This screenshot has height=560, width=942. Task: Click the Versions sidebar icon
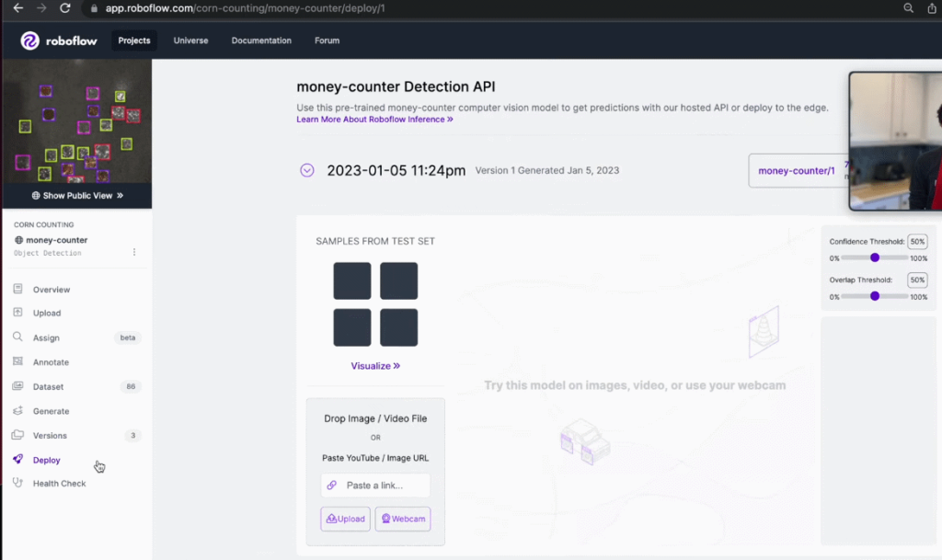pyautogui.click(x=18, y=435)
